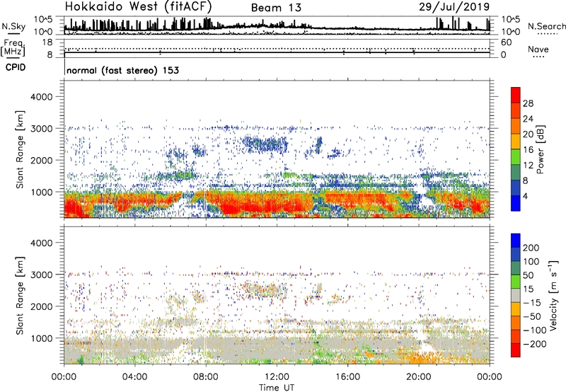Image resolution: width=566 pixels, height=392 pixels.
Task: Click the '08:00' time axis tick label
Action: click(206, 377)
